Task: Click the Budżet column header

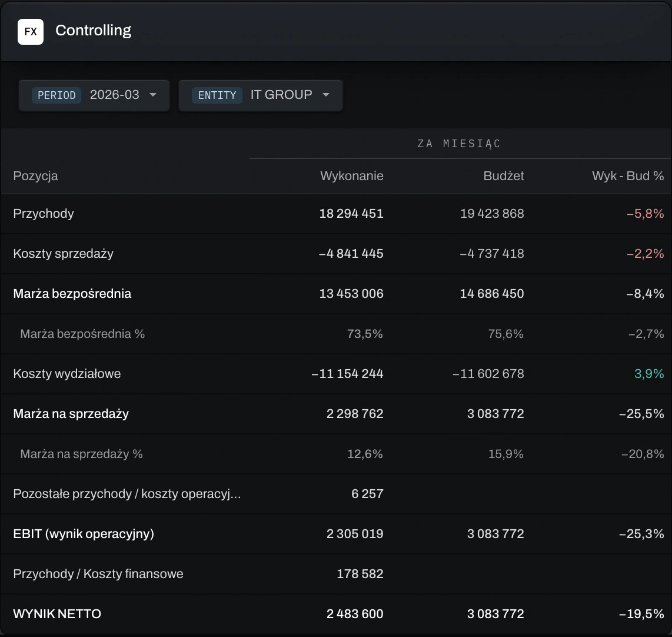Action: pyautogui.click(x=504, y=176)
